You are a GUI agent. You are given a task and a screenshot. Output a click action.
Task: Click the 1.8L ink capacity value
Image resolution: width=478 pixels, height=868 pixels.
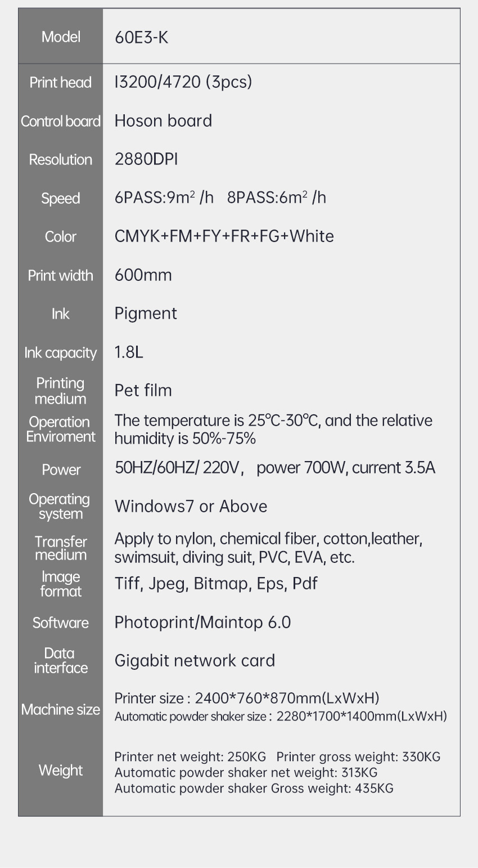[x=129, y=352]
